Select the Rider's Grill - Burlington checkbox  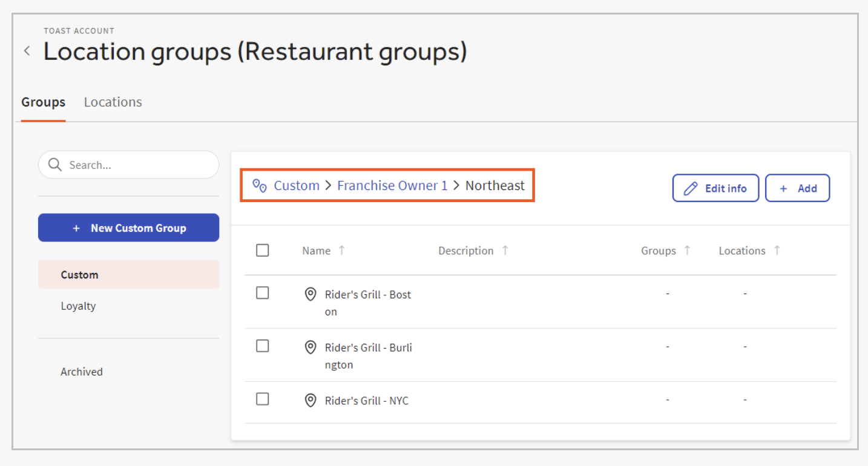[x=263, y=346]
